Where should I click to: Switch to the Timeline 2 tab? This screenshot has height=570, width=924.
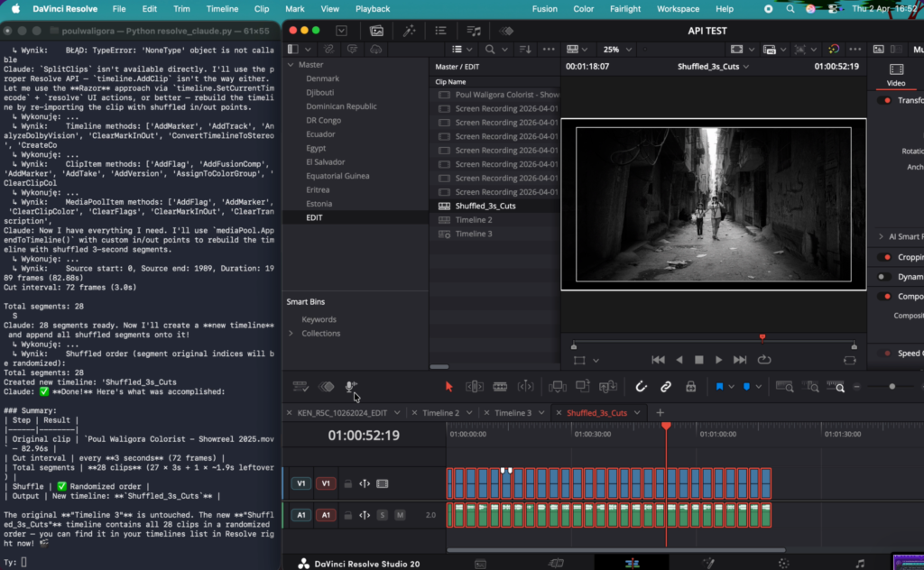click(440, 411)
